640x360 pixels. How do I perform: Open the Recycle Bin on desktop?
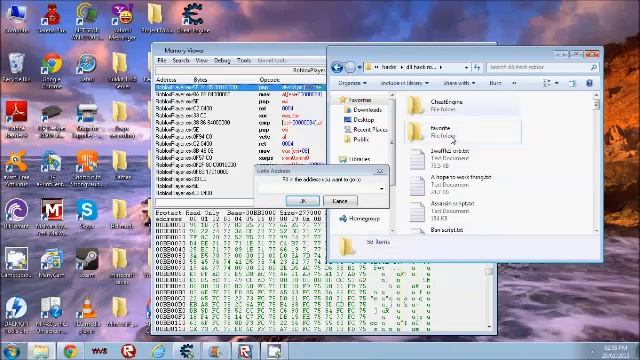click(16, 67)
